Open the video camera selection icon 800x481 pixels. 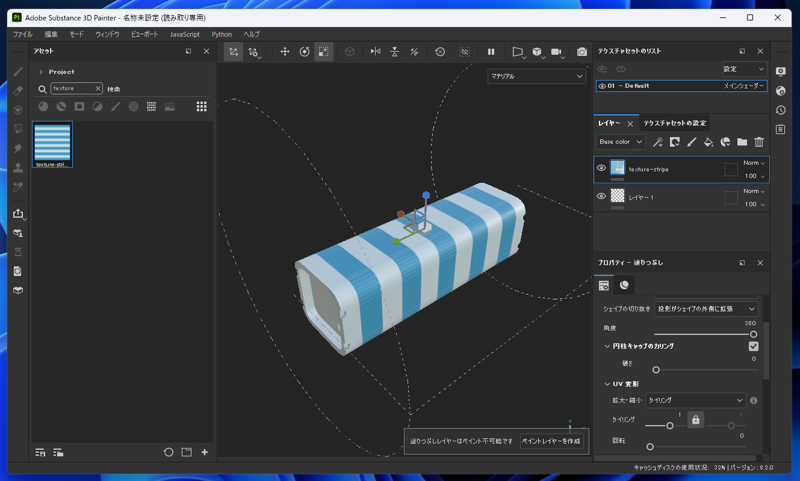tap(556, 52)
